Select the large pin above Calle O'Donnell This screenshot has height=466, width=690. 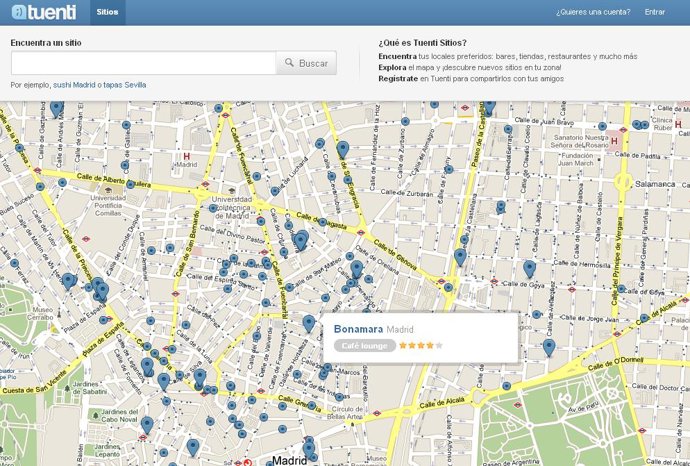[549, 347]
